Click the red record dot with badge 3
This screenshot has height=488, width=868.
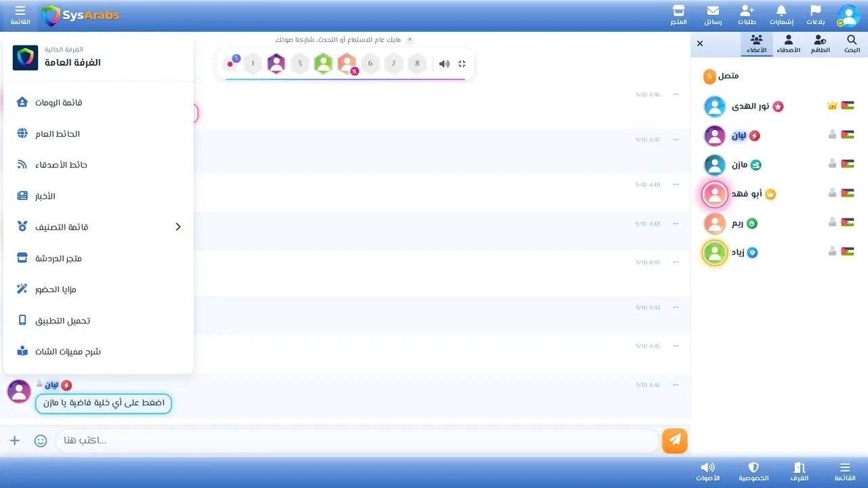[231, 63]
